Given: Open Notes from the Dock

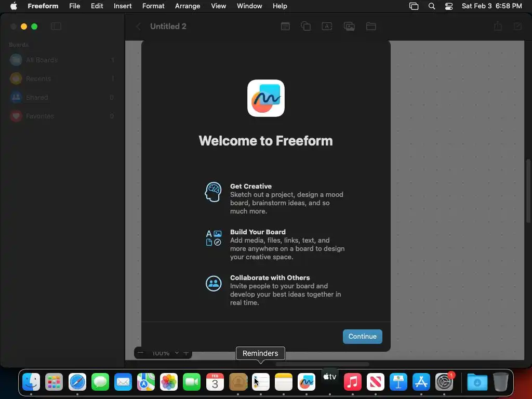Looking at the screenshot, I should click(x=283, y=382).
